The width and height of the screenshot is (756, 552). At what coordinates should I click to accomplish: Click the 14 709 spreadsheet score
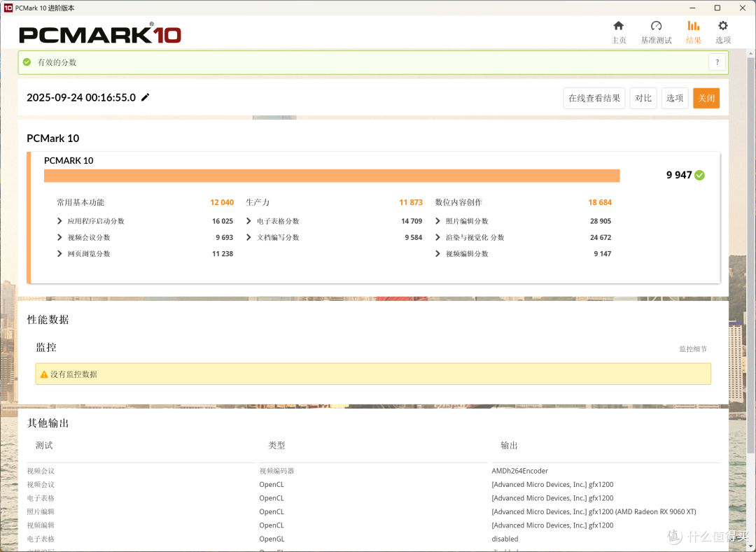click(412, 221)
